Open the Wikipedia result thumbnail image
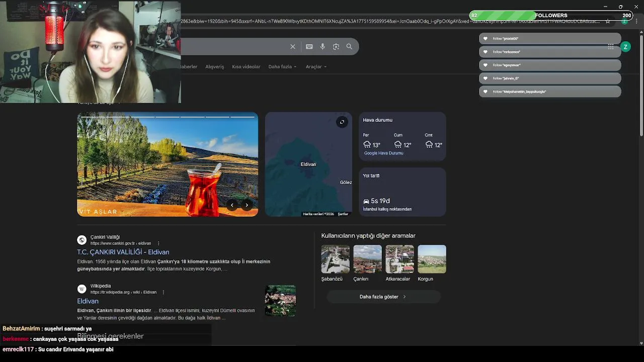Image resolution: width=644 pixels, height=362 pixels. point(280,301)
